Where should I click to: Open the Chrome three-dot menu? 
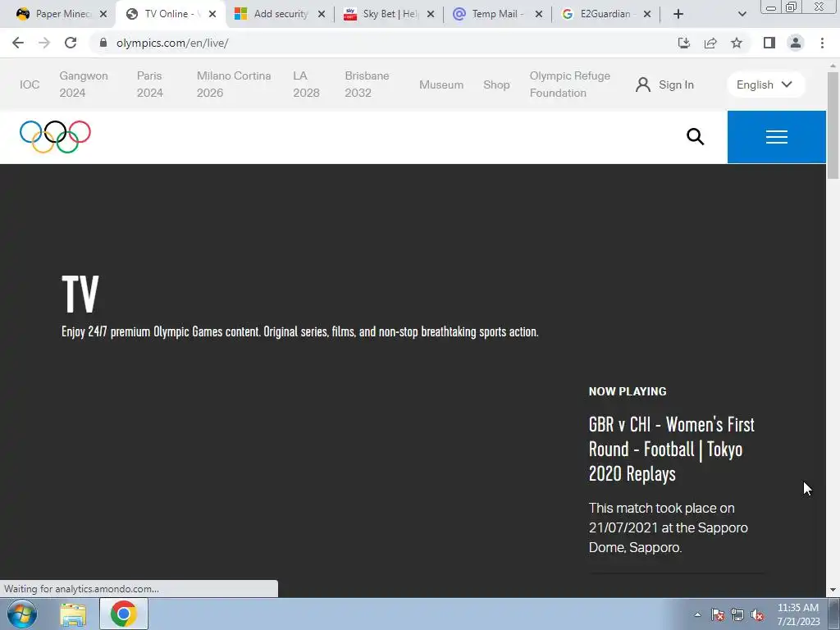click(822, 43)
